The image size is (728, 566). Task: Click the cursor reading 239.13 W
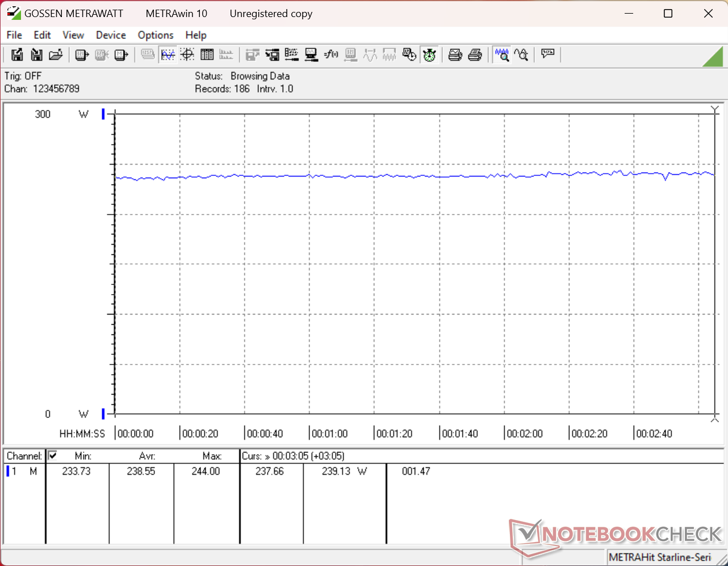(x=344, y=471)
